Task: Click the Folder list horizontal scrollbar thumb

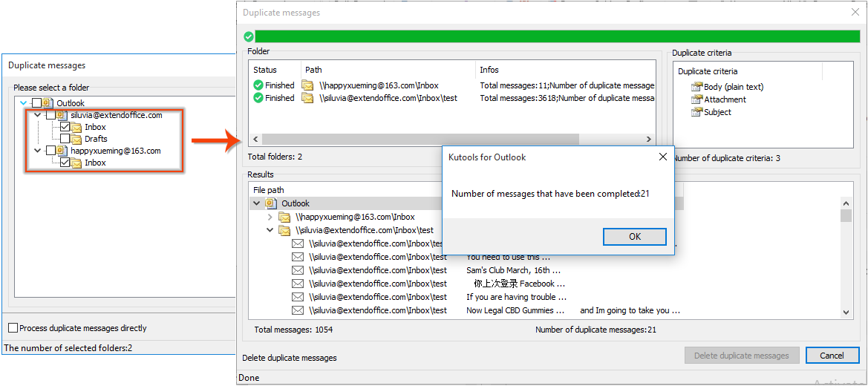Action: tap(420, 139)
